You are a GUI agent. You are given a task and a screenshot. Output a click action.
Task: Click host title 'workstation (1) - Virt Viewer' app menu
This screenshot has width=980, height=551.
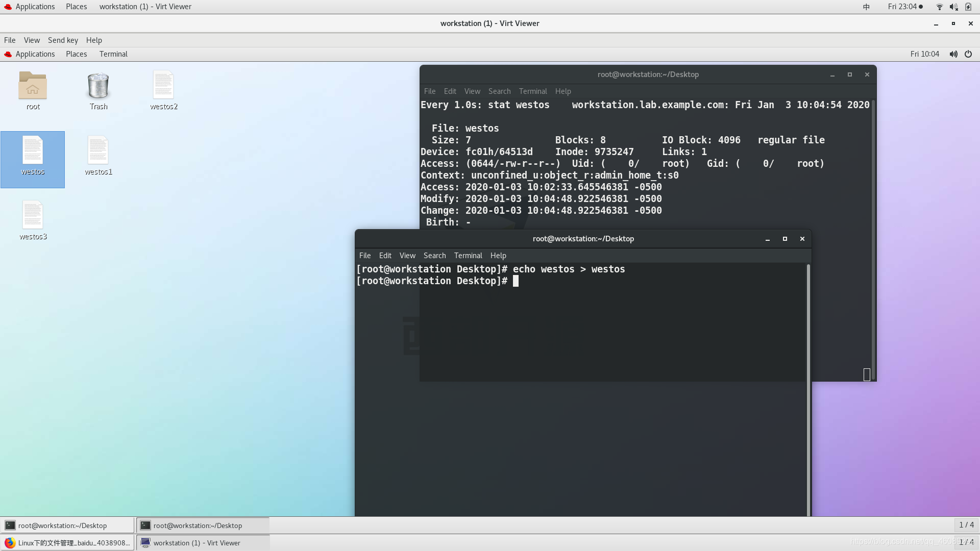point(145,7)
